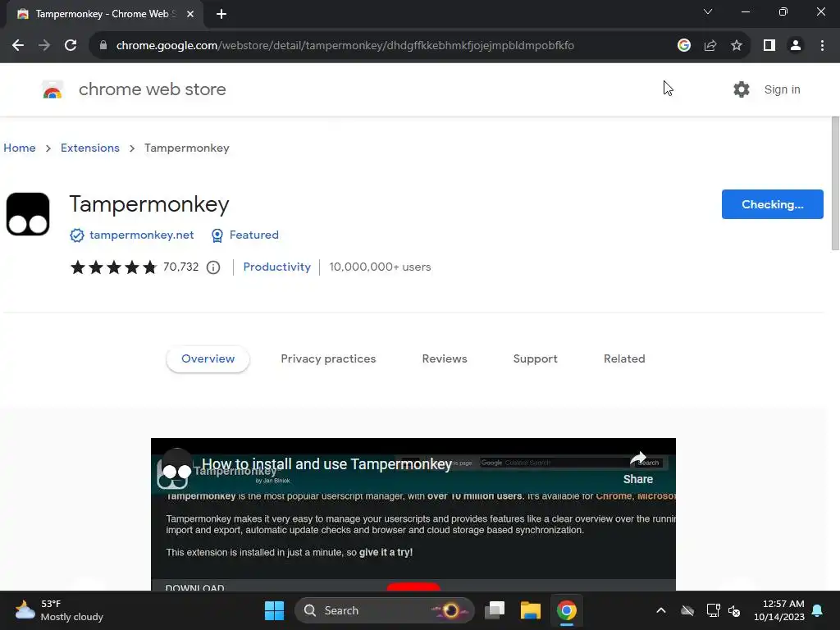Click the rating info icon
The height and width of the screenshot is (630, 840).
click(x=213, y=267)
